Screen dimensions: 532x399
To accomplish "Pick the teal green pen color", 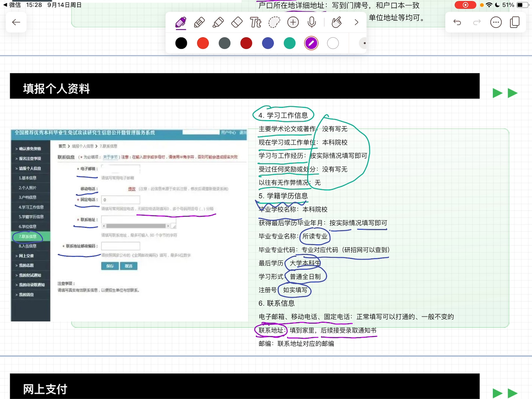I will click(x=290, y=43).
